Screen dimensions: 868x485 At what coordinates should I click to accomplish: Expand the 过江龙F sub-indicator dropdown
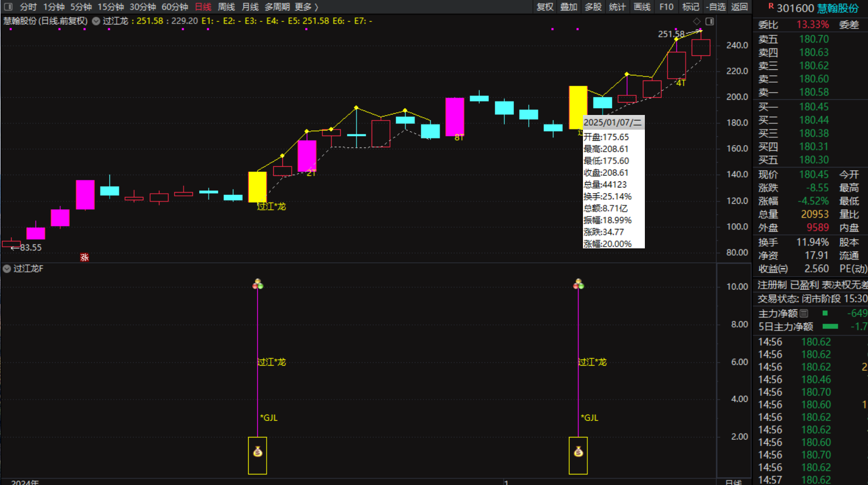pyautogui.click(x=7, y=268)
